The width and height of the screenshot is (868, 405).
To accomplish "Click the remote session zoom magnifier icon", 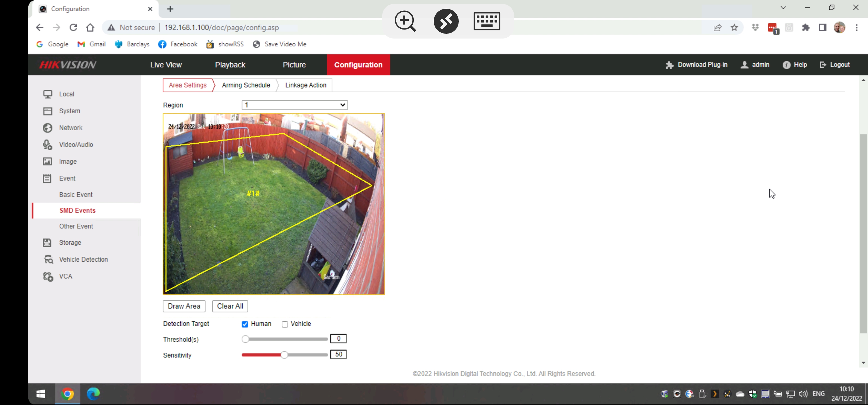I will [405, 21].
